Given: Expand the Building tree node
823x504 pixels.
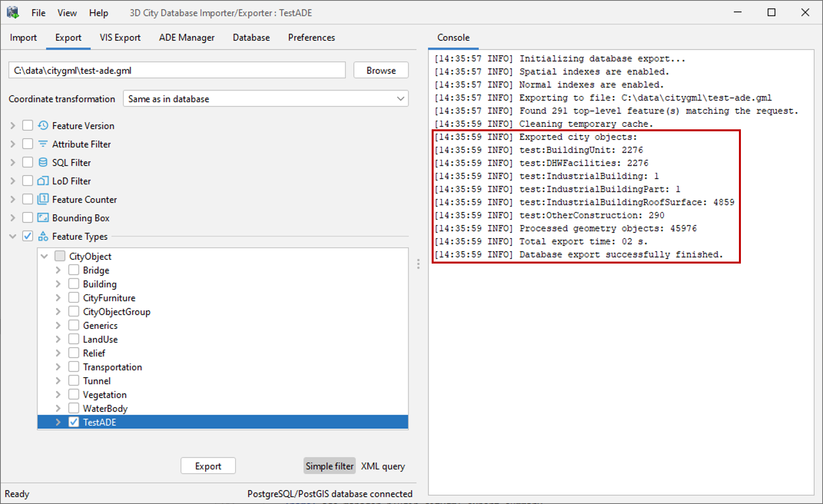Looking at the screenshot, I should pyautogui.click(x=58, y=284).
